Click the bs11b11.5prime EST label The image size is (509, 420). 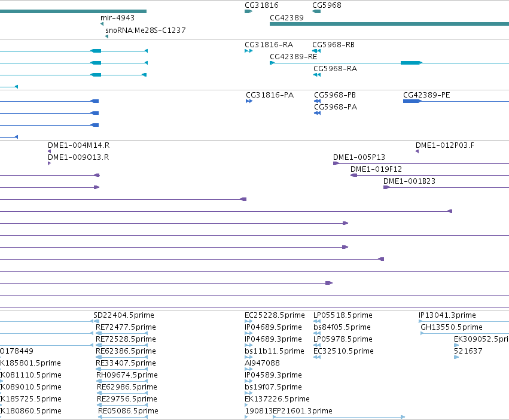[x=274, y=351]
